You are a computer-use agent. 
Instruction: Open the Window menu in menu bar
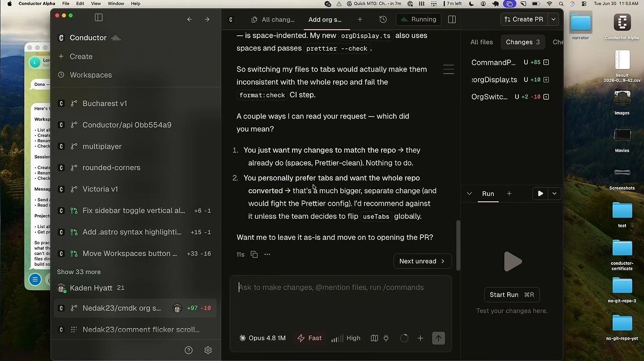(116, 4)
